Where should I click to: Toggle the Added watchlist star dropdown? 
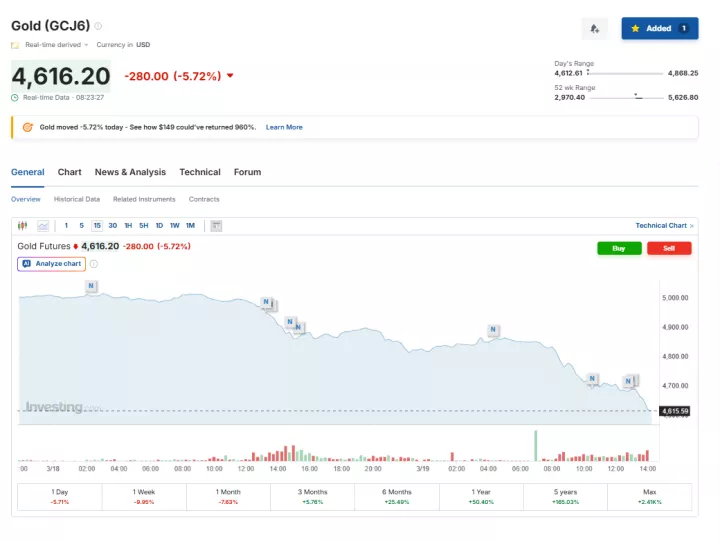(658, 29)
